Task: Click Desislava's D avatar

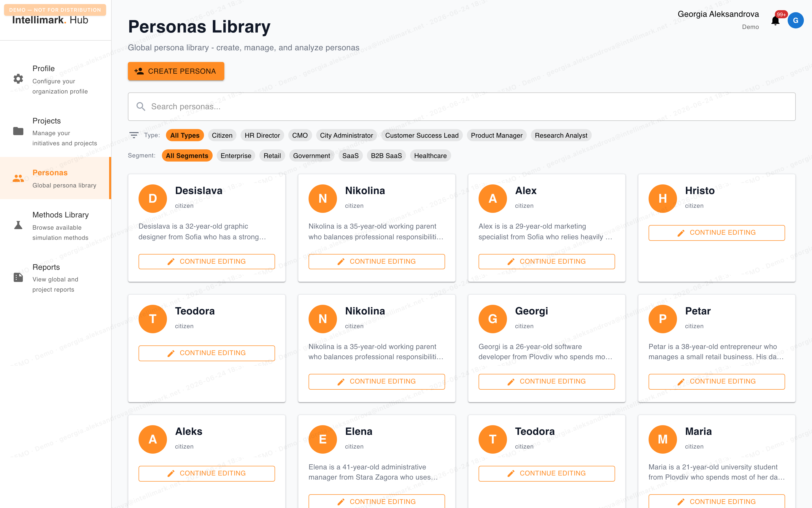Action: (x=153, y=199)
